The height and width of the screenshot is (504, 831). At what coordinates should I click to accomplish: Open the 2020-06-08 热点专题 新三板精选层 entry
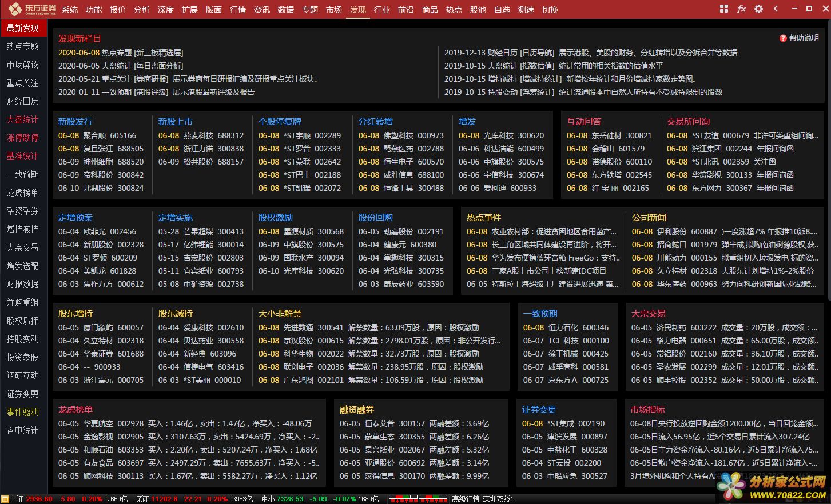121,53
